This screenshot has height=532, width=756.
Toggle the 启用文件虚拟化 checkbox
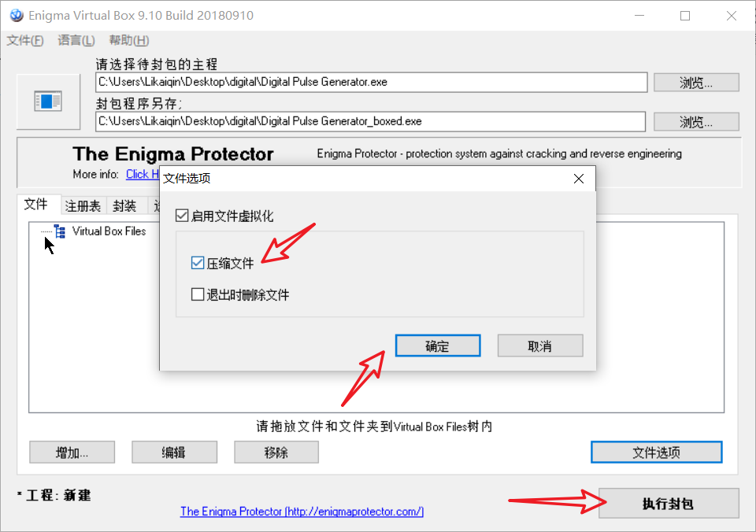(182, 216)
